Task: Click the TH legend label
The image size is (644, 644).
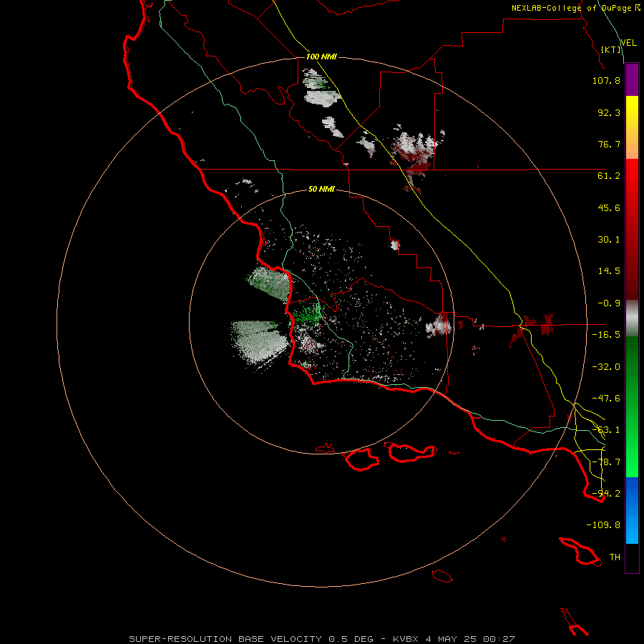Action: pyautogui.click(x=615, y=557)
